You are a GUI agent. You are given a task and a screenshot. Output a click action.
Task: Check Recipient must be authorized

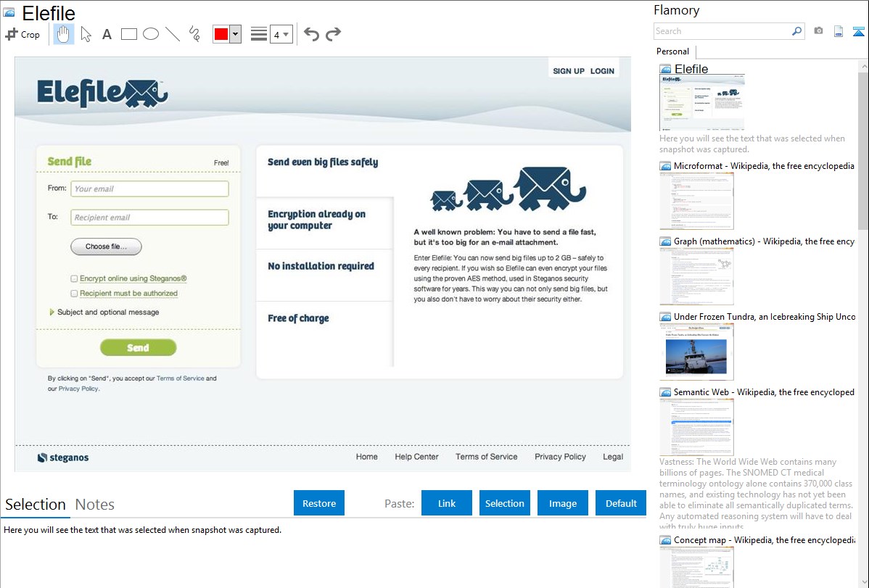coord(74,294)
